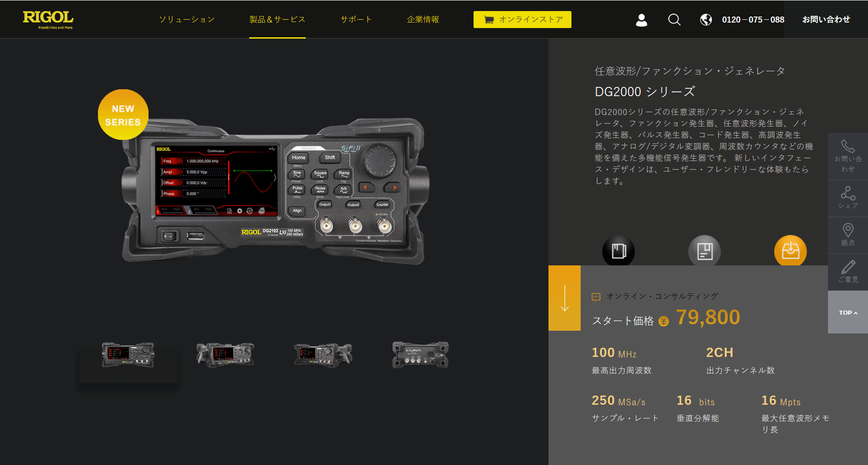Select the third angled product thumbnail
The image size is (868, 465).
pos(323,355)
